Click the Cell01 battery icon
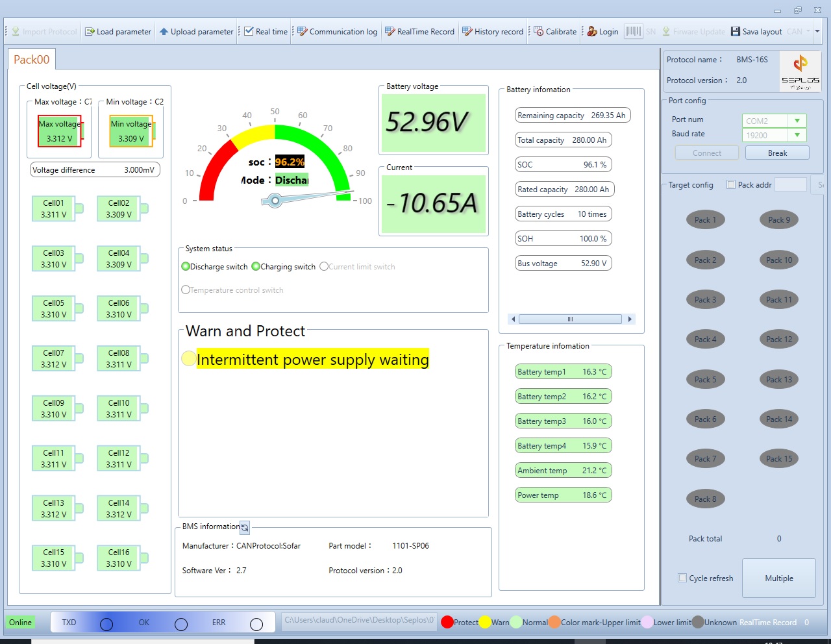The width and height of the screenshot is (831, 644). [x=58, y=208]
